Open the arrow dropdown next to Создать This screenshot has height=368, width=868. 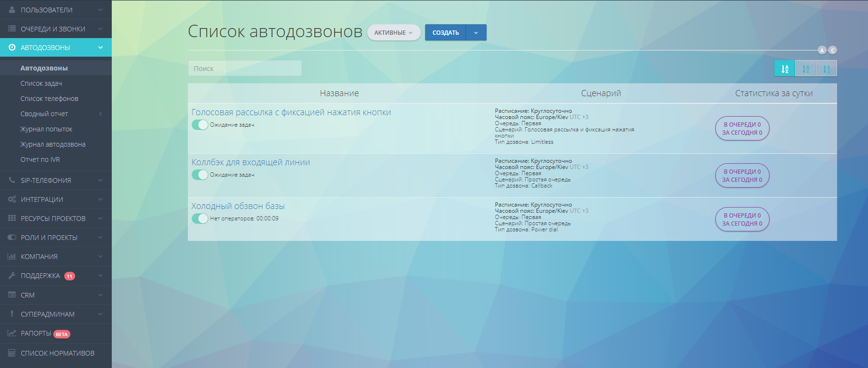click(x=476, y=32)
